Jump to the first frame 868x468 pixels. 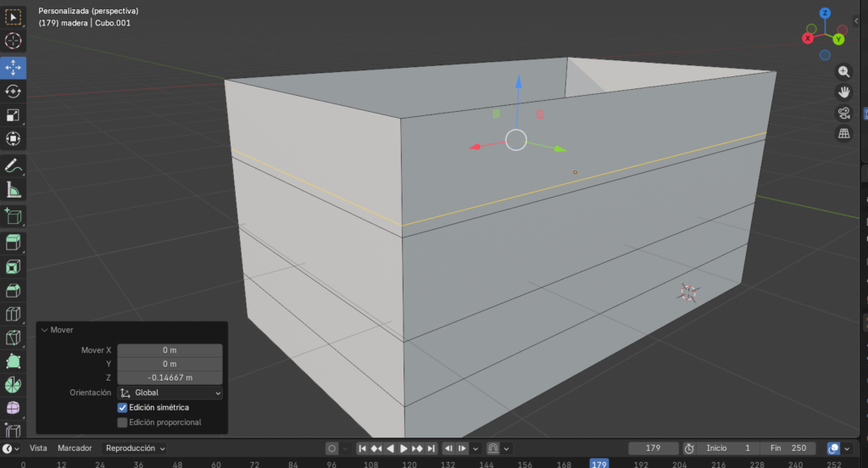point(362,448)
